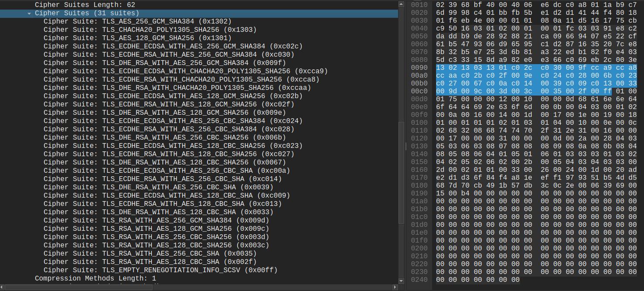Select TLS_ECDHE_RSA_WITH_AES_128_CBC_SHA (0xc013) entry
Image resolution: width=644 pixels, height=291 pixels.
coord(199,204)
